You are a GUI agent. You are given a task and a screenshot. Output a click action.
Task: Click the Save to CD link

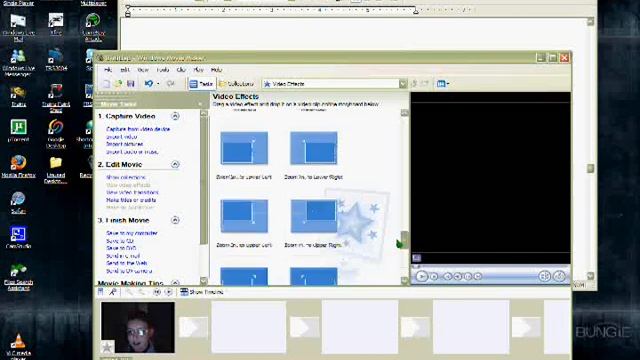[x=120, y=241]
